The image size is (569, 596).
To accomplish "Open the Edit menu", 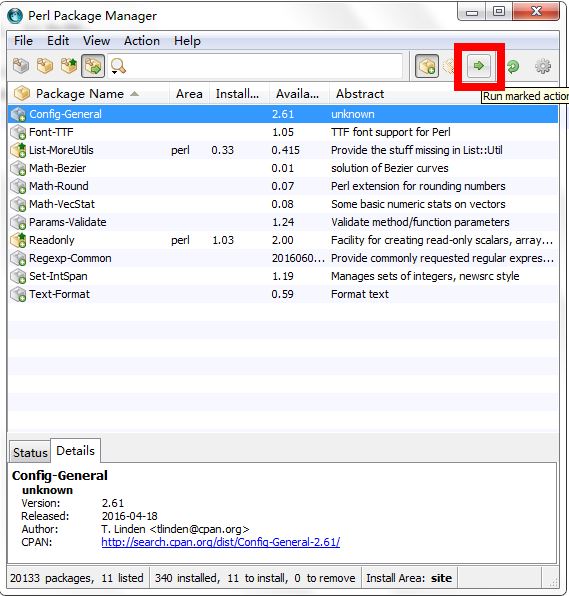I will [58, 41].
